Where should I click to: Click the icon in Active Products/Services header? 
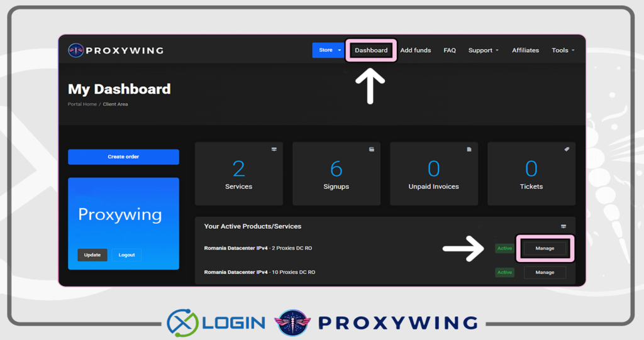point(563,226)
